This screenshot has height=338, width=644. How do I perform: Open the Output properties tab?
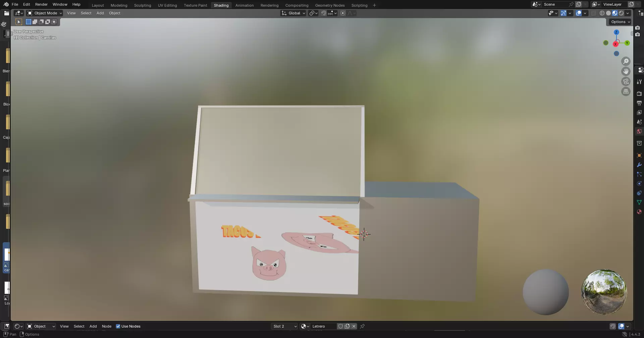pos(639,103)
